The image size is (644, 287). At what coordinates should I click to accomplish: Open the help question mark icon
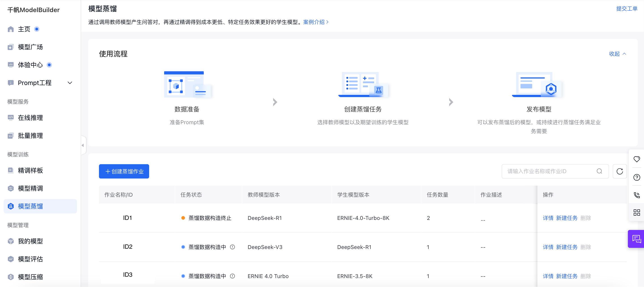click(x=637, y=177)
